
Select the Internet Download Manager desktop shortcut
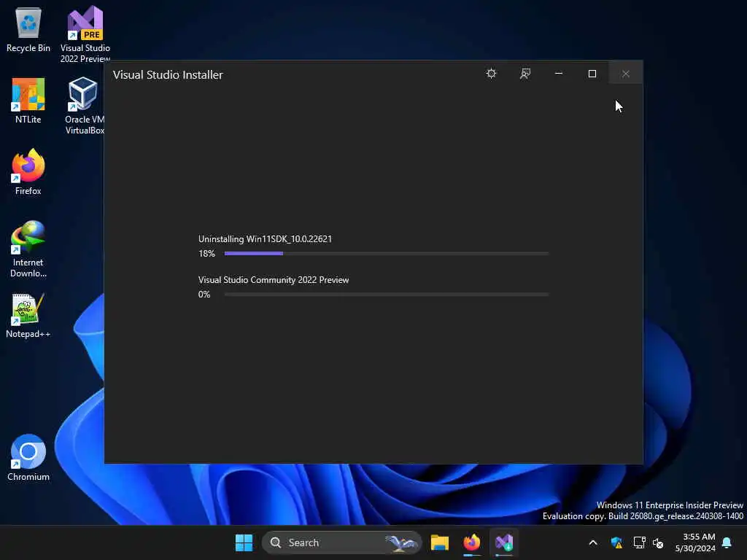click(28, 249)
